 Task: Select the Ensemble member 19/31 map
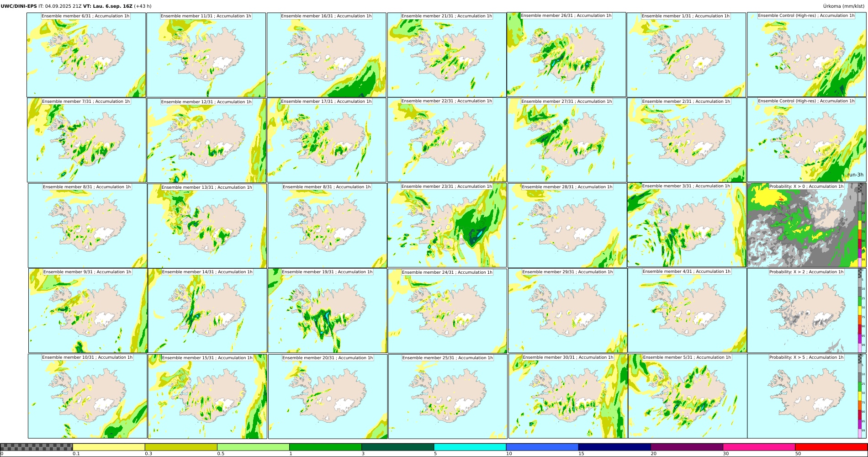tap(327, 311)
